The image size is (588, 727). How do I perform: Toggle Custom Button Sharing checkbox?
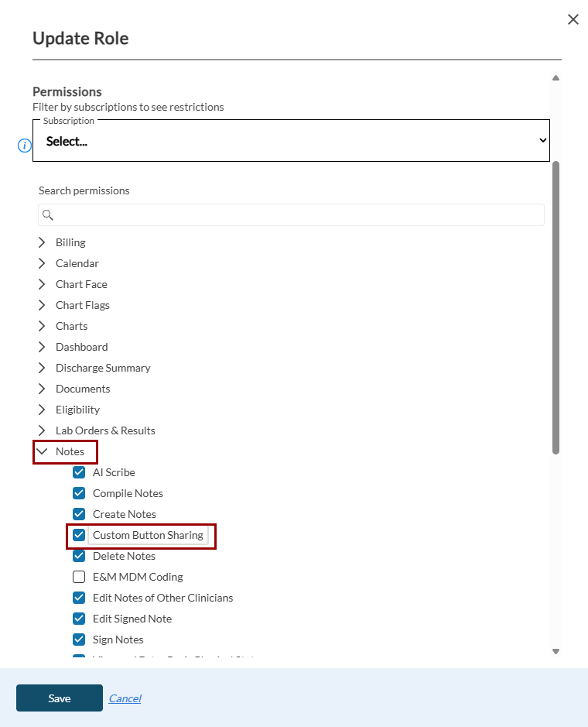point(79,535)
